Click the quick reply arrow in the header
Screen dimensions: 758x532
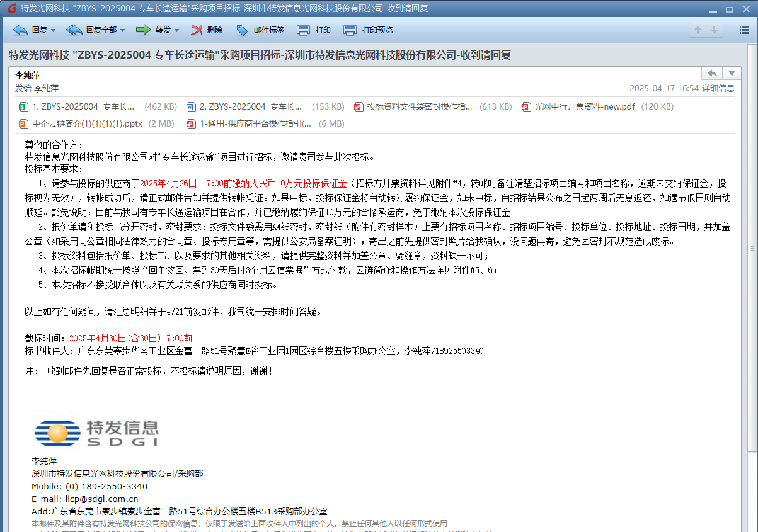click(x=711, y=73)
